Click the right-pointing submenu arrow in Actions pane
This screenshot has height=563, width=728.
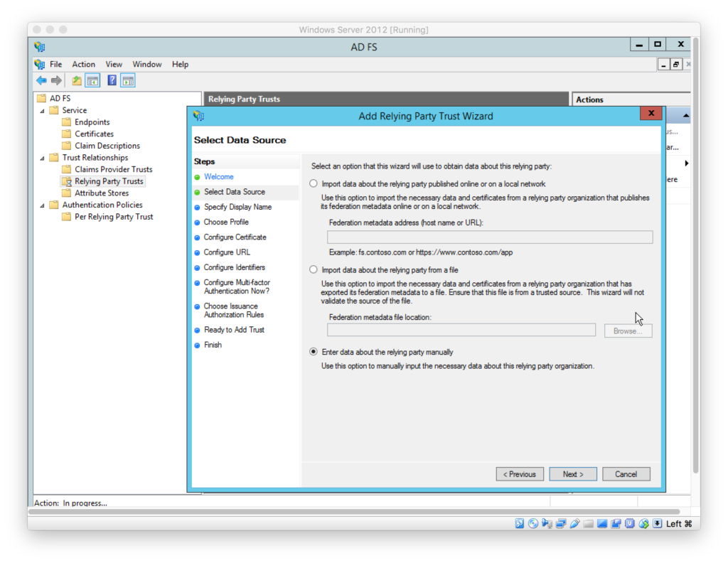coord(686,163)
